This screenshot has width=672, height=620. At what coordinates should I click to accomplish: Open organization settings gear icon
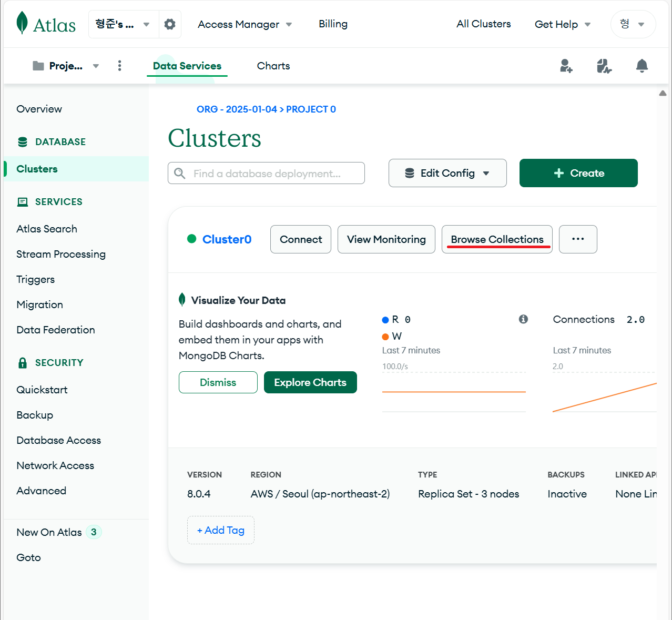tap(170, 24)
